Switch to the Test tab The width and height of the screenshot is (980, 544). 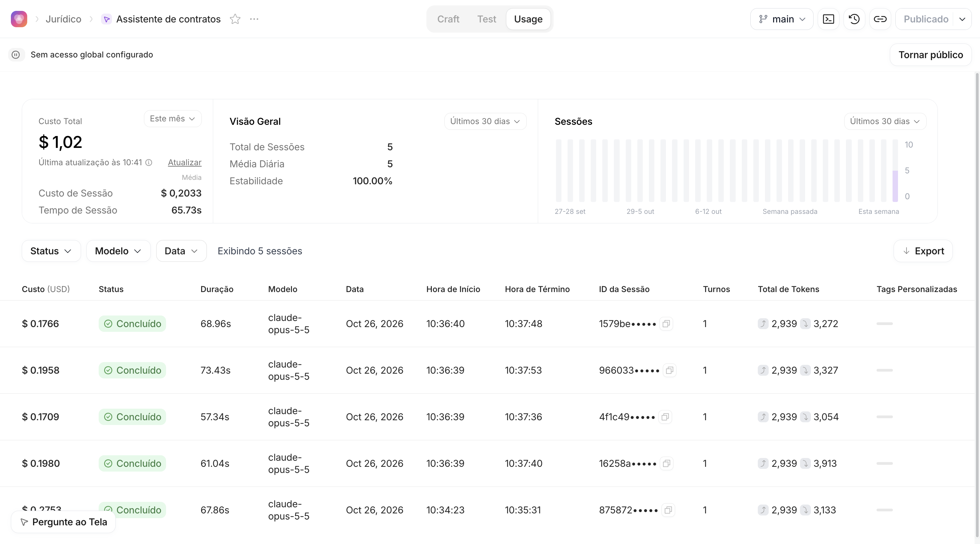click(x=487, y=19)
